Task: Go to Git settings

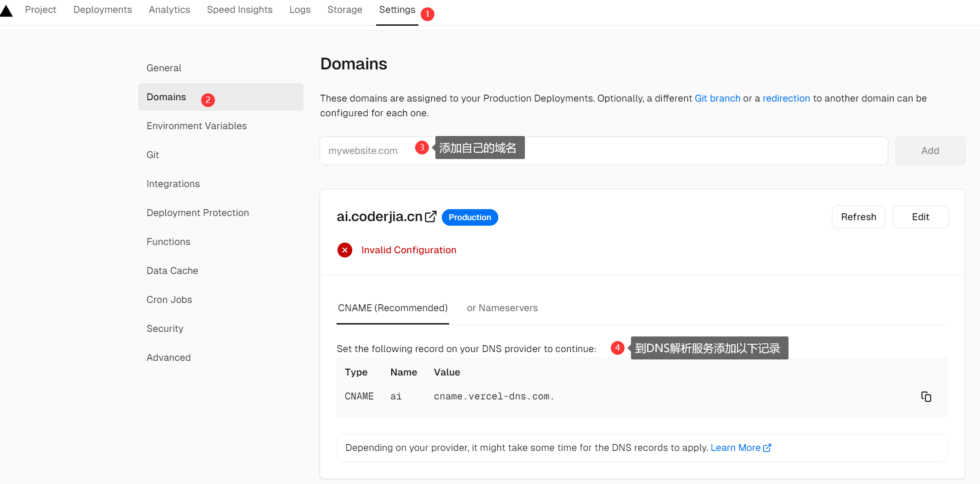Action: coord(152,155)
